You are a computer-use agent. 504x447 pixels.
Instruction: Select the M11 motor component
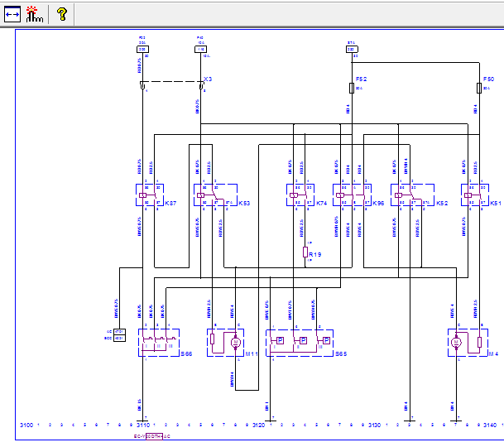click(x=225, y=343)
